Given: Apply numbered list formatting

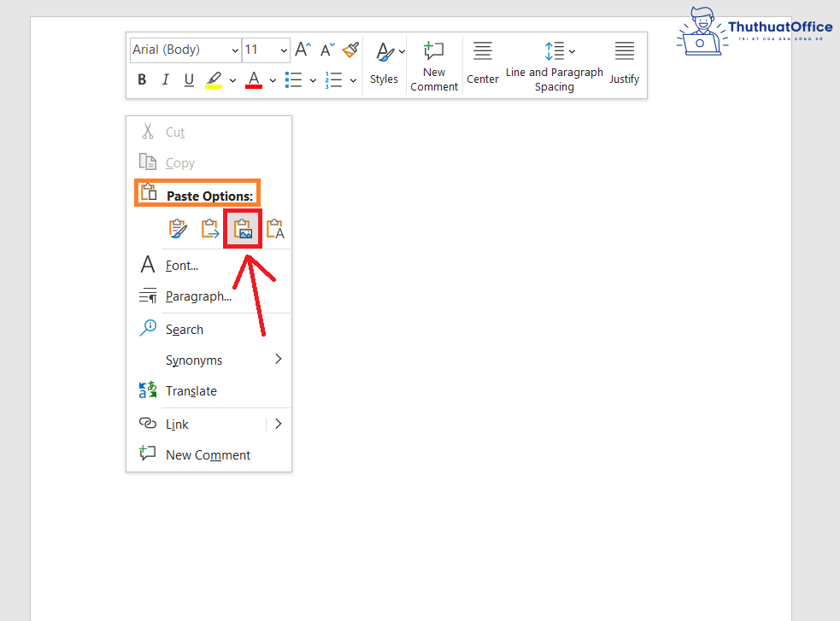Looking at the screenshot, I should click(x=334, y=79).
